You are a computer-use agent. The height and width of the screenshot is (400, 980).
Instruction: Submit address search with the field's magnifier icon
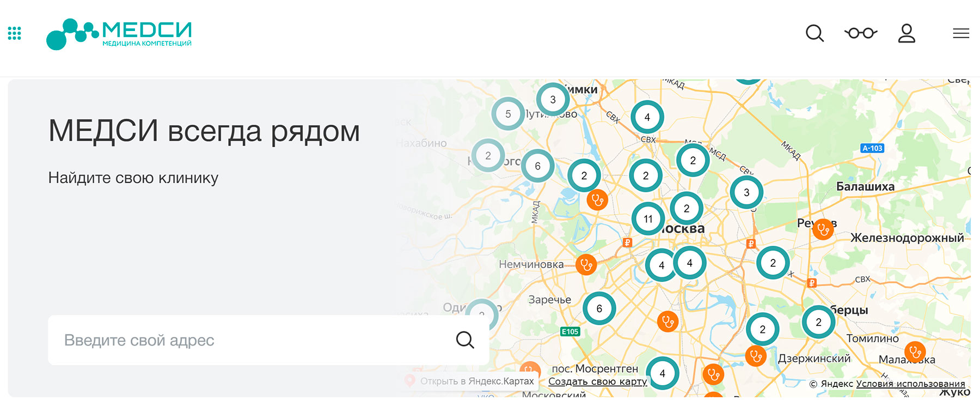(x=465, y=340)
